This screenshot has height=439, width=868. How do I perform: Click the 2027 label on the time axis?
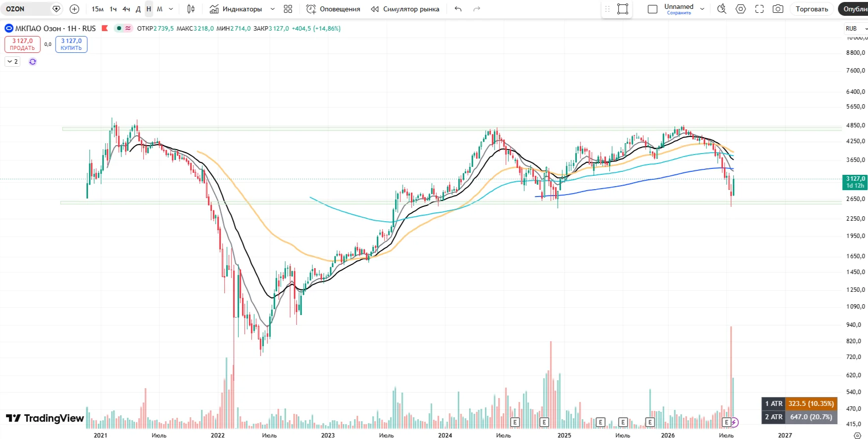785,435
